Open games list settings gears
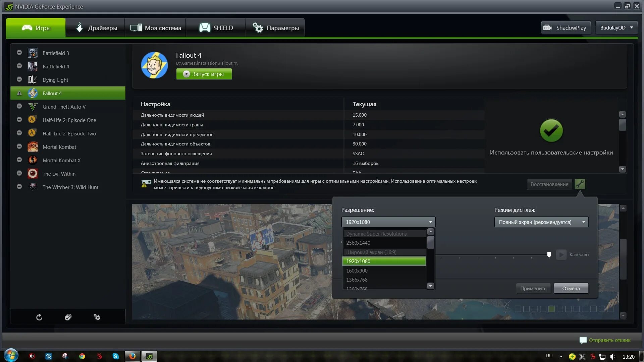 (97, 317)
